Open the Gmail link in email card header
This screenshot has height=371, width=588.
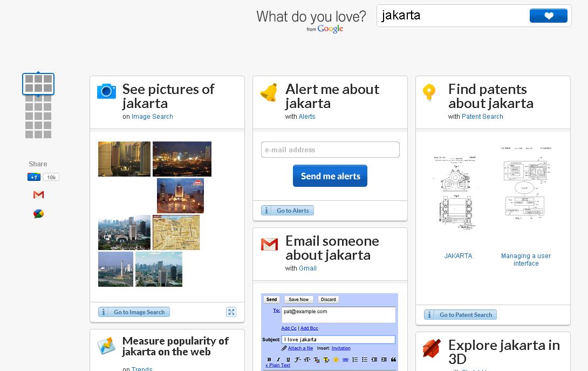(307, 268)
